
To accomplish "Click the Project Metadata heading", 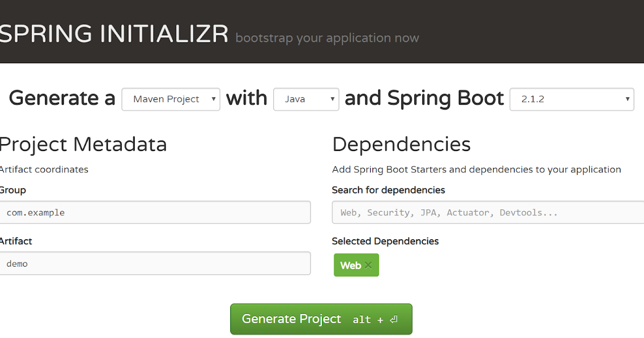I will [x=83, y=144].
